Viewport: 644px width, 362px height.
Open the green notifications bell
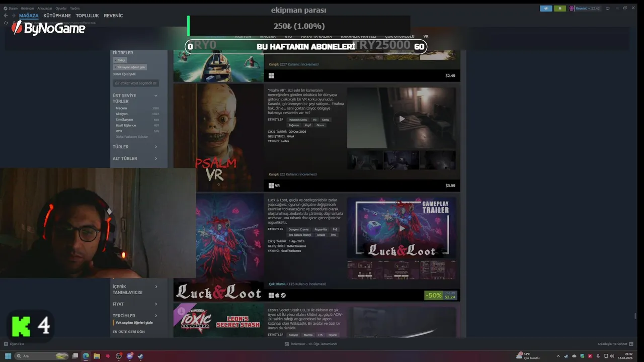coord(560,9)
